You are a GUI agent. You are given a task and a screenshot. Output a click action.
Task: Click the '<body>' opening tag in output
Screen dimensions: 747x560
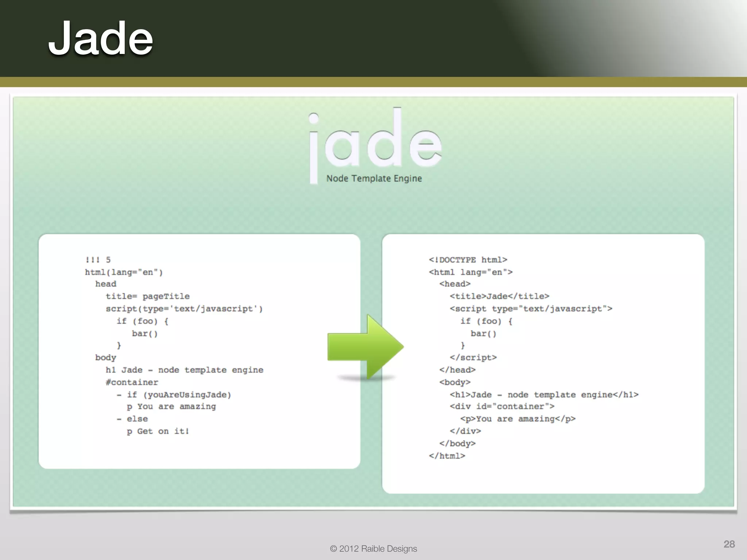(455, 382)
